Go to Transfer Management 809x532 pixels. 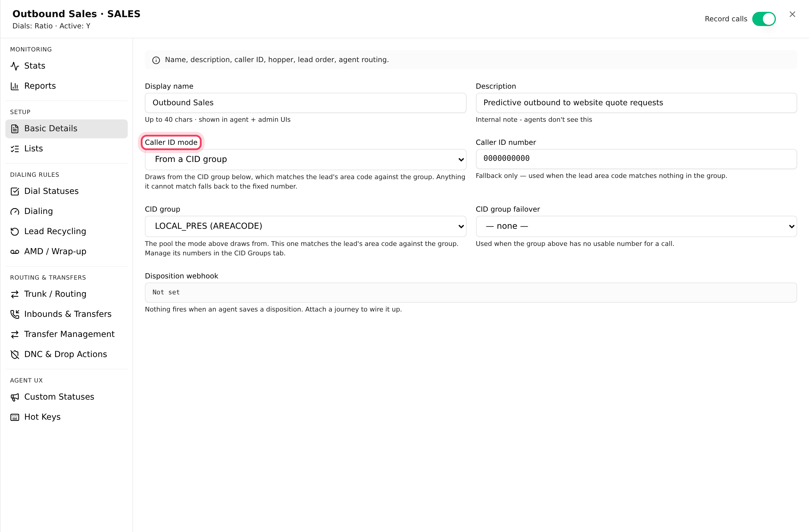[x=66, y=334]
